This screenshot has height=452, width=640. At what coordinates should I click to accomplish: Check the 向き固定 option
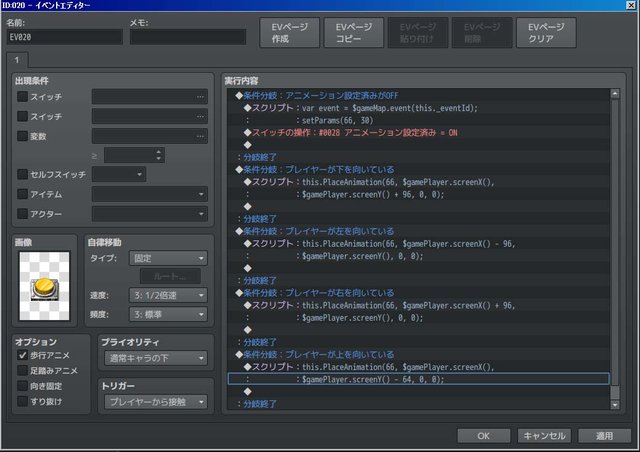pos(22,386)
